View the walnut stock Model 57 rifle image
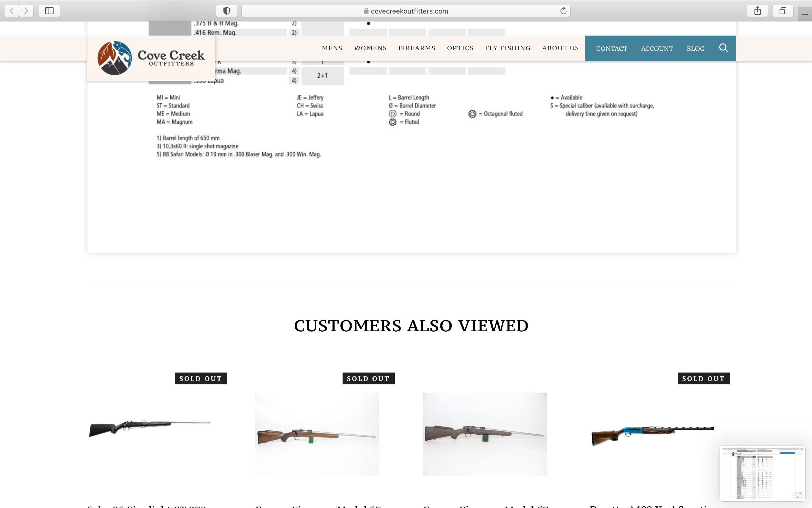The width and height of the screenshot is (812, 508). 317,434
